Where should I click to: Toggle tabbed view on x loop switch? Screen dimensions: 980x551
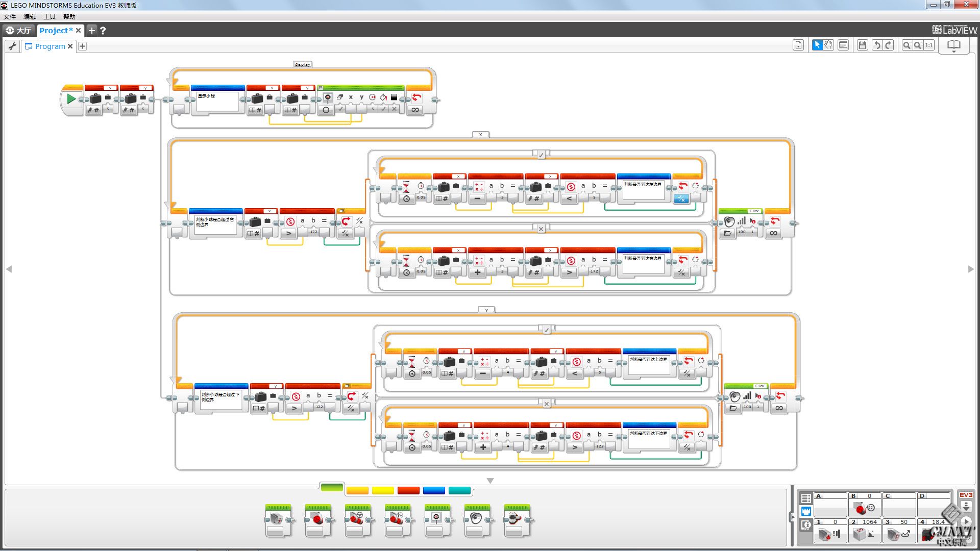point(341,211)
